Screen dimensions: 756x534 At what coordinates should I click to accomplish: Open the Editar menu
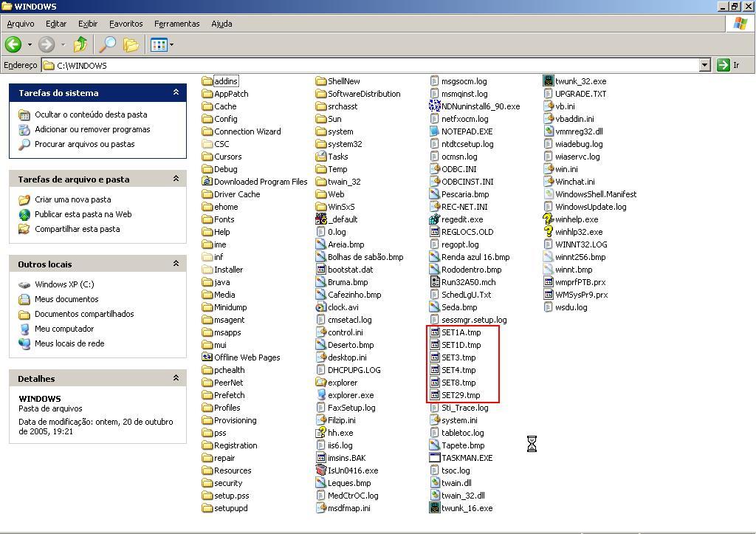[x=56, y=24]
